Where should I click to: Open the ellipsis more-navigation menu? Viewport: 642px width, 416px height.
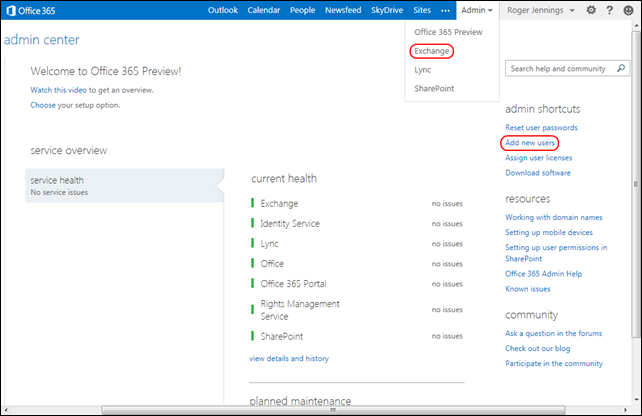(x=445, y=11)
